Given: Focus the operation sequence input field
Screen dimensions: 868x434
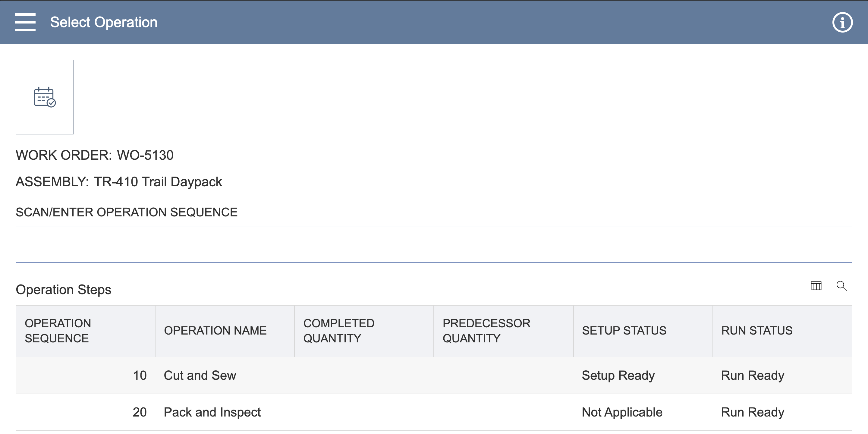Looking at the screenshot, I should [434, 245].
